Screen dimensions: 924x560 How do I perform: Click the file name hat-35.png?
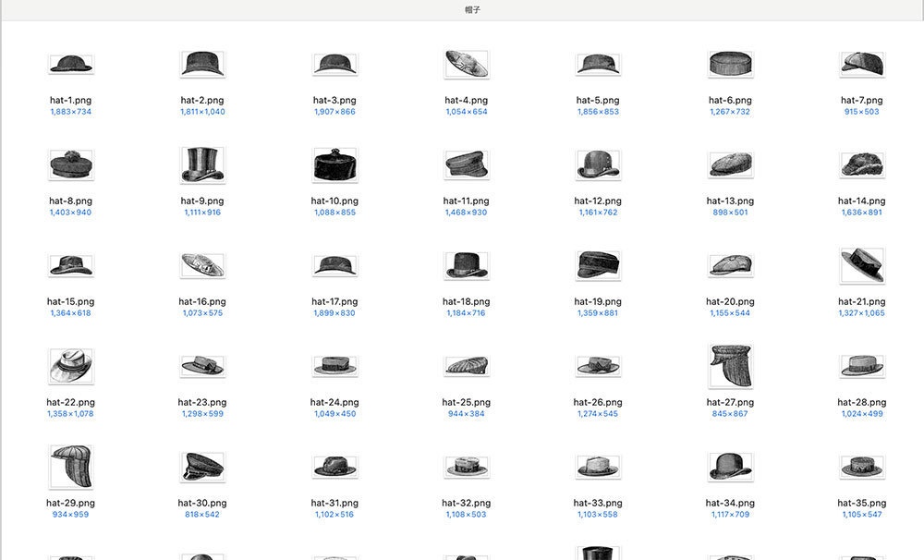861,504
